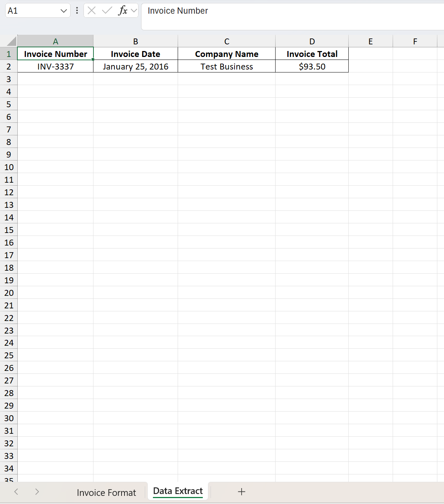Click the vertical dots separator next to Name Box

point(76,10)
